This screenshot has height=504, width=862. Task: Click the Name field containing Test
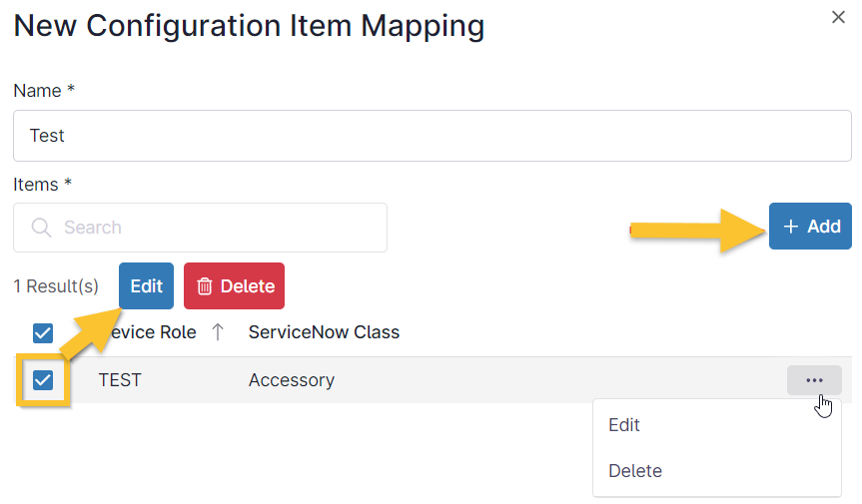point(431,136)
